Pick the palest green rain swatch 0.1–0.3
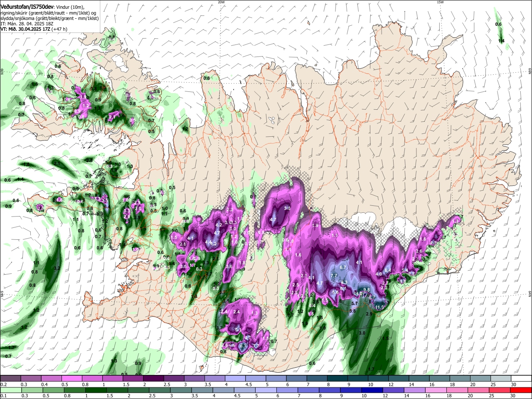 click(10, 390)
